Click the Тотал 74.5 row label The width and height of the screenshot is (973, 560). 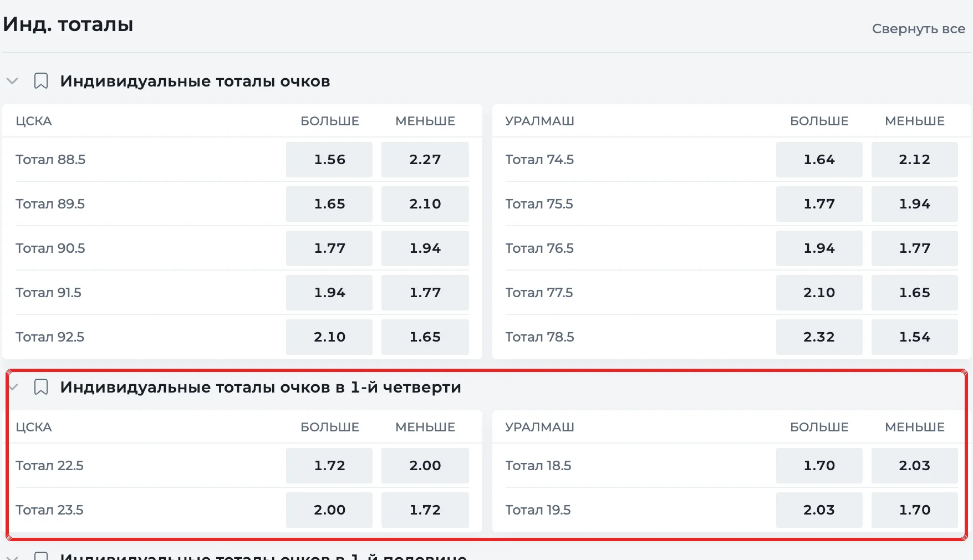pyautogui.click(x=539, y=160)
